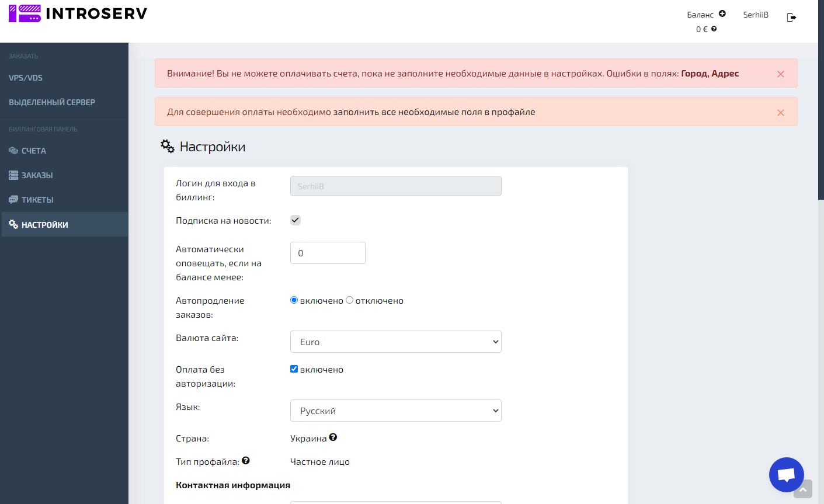824x504 pixels.
Task: Click the question icon next to Украина
Action: click(333, 437)
